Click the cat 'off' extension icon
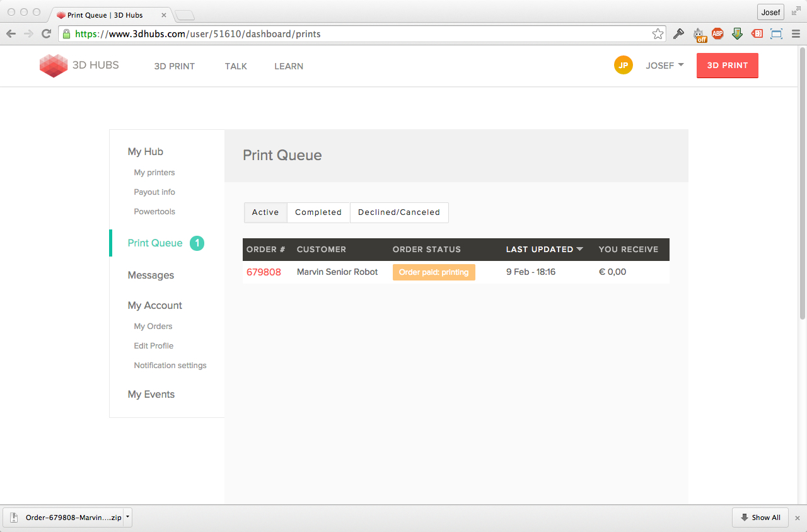Viewport: 807px width, 532px height. (x=699, y=35)
